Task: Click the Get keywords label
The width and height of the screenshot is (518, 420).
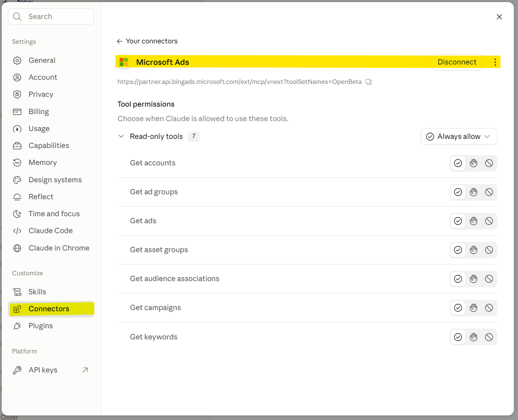Action: coord(153,337)
